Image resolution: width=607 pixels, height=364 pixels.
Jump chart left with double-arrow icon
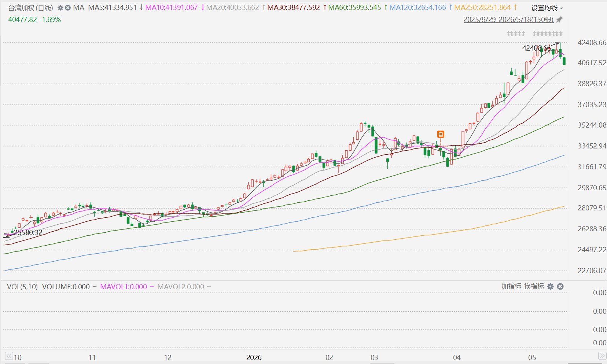point(8,356)
